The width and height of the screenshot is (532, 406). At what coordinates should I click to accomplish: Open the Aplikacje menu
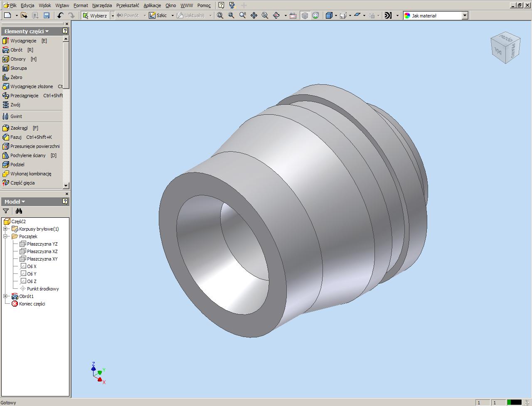tap(152, 5)
